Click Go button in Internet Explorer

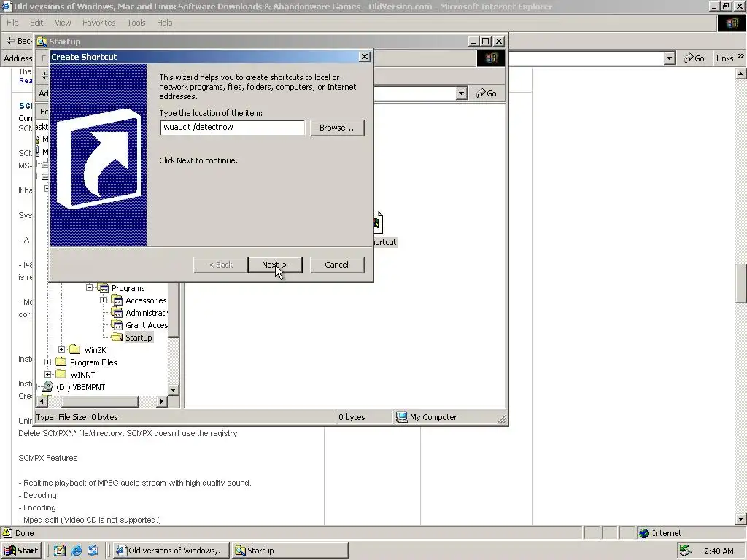[x=694, y=58]
